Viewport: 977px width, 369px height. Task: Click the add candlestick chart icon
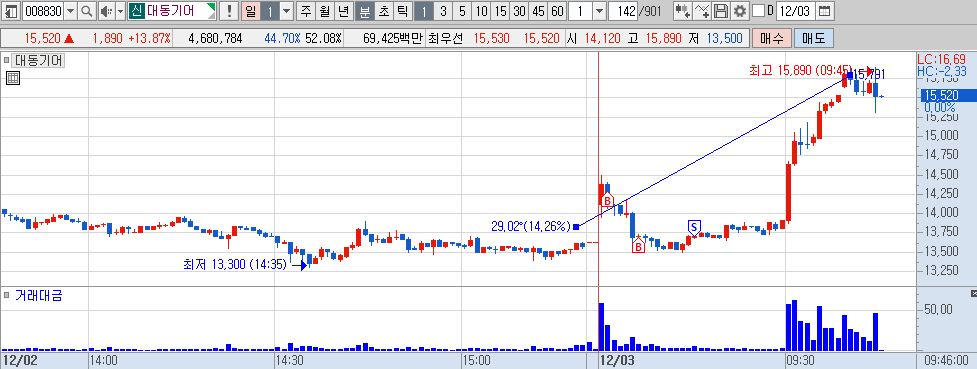[683, 11]
